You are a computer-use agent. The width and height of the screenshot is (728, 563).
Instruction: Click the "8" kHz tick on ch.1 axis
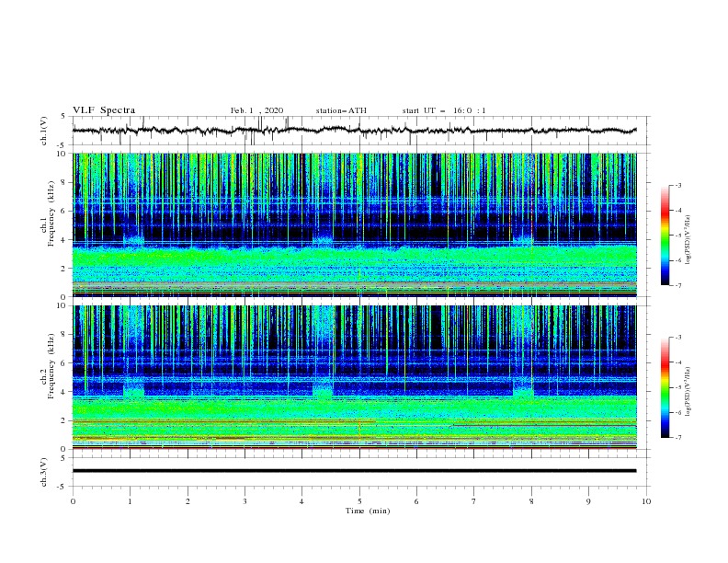coord(64,182)
